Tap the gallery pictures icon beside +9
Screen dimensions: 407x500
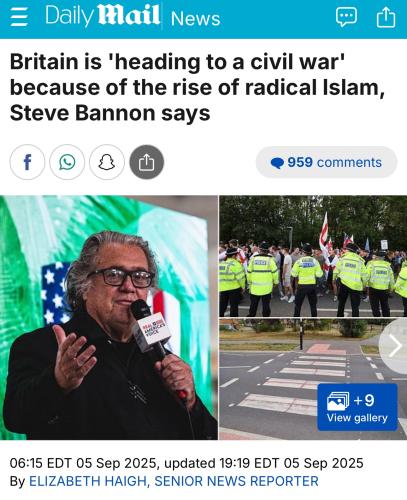click(338, 401)
